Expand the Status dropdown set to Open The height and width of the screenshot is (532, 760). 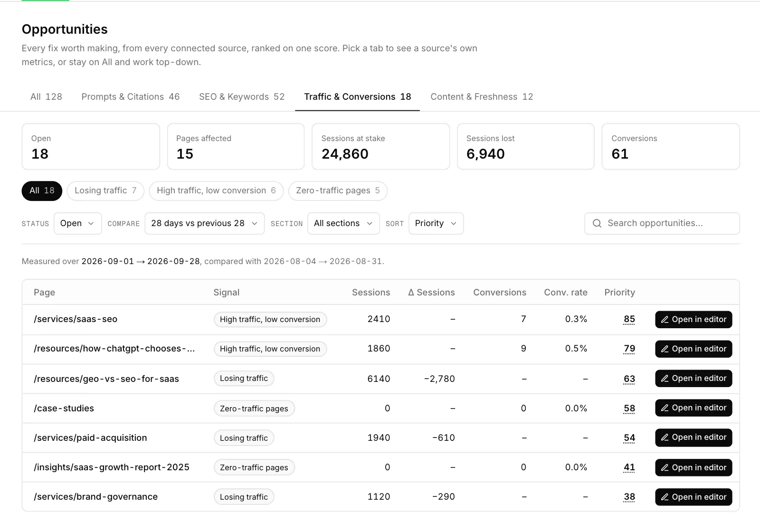78,223
